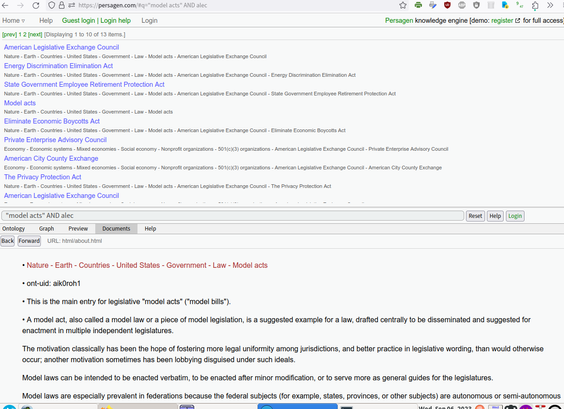
Task: Click the gray round extension icon
Action: pyautogui.click(x=462, y=5)
